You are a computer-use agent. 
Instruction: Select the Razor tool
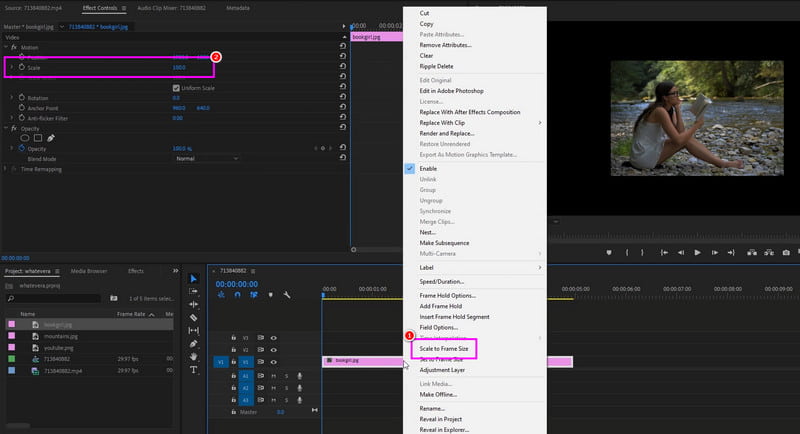click(x=193, y=317)
